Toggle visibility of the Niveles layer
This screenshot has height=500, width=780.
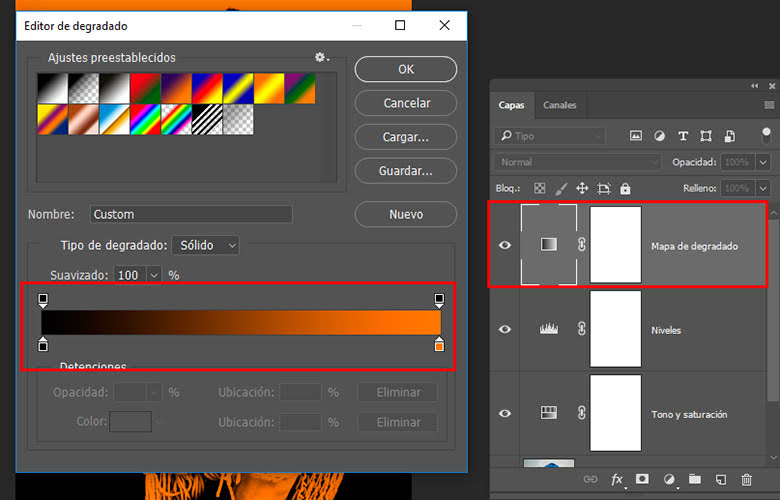(505, 330)
